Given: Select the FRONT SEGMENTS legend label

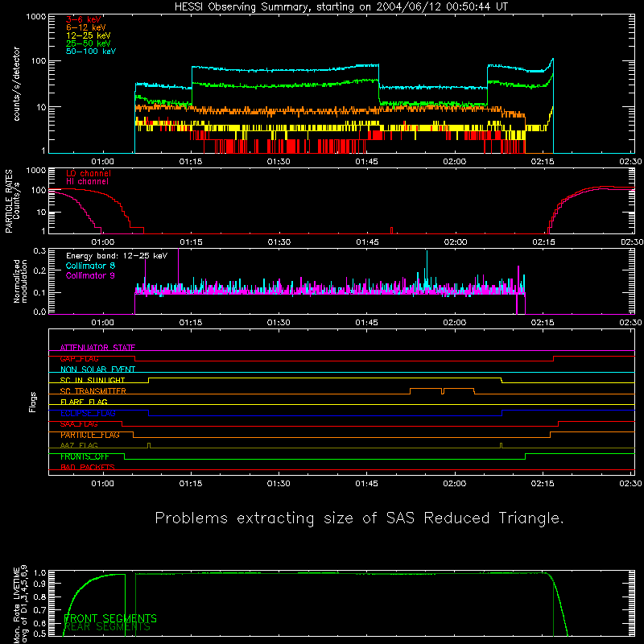Looking at the screenshot, I should 110,618.
